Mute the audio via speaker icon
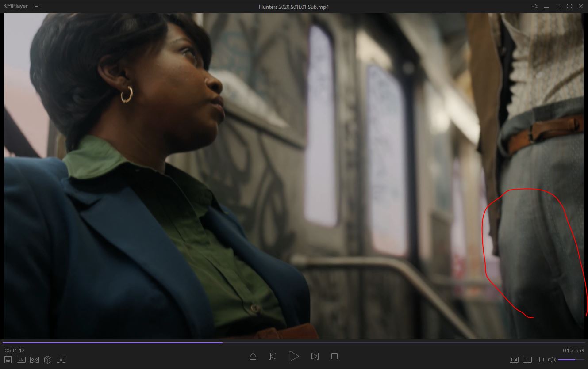Viewport: 588px width, 369px height. point(552,360)
